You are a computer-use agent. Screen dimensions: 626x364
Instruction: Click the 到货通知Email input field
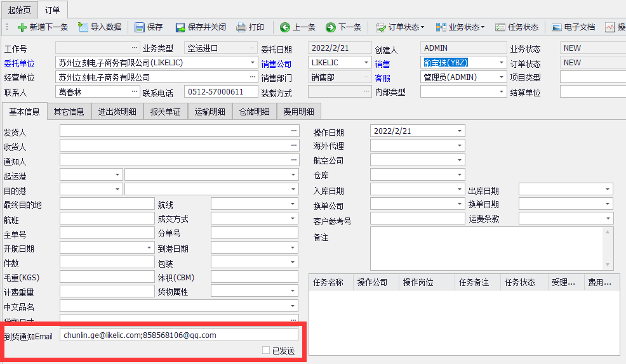click(x=178, y=335)
